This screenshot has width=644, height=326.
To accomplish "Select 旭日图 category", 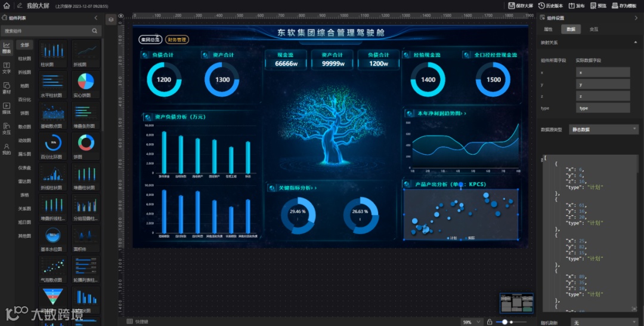I will click(x=24, y=222).
